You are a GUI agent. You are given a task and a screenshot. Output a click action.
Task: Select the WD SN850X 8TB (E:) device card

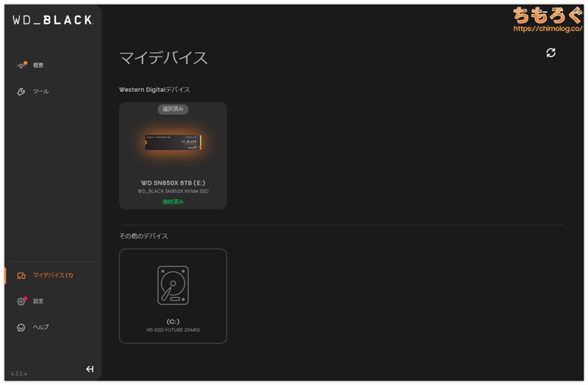pos(173,156)
